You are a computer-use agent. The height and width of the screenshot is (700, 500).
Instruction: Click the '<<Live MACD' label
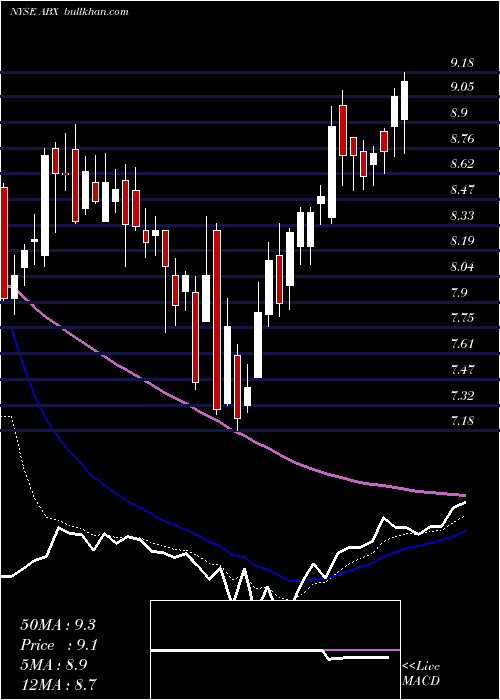[x=421, y=674]
